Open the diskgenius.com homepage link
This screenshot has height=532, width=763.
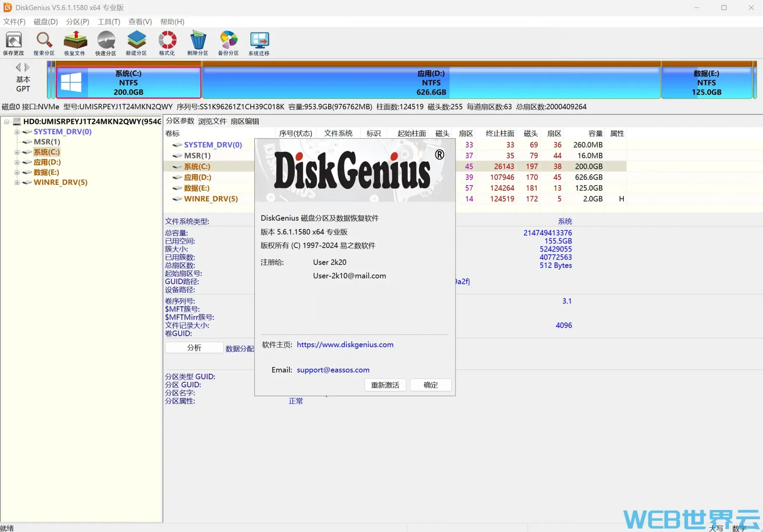point(345,344)
